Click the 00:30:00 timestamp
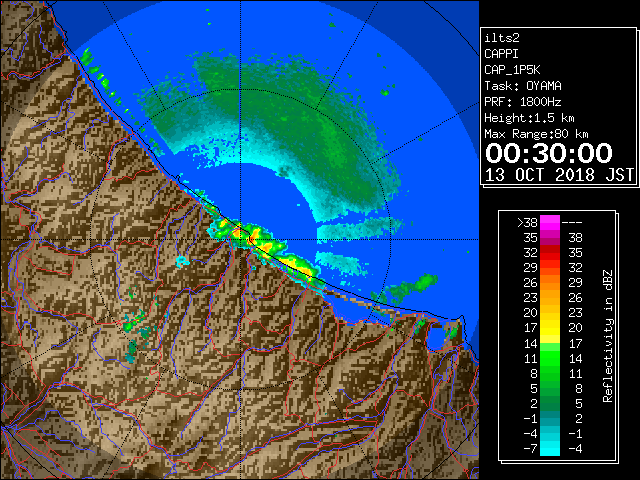The height and width of the screenshot is (480, 640). point(549,153)
